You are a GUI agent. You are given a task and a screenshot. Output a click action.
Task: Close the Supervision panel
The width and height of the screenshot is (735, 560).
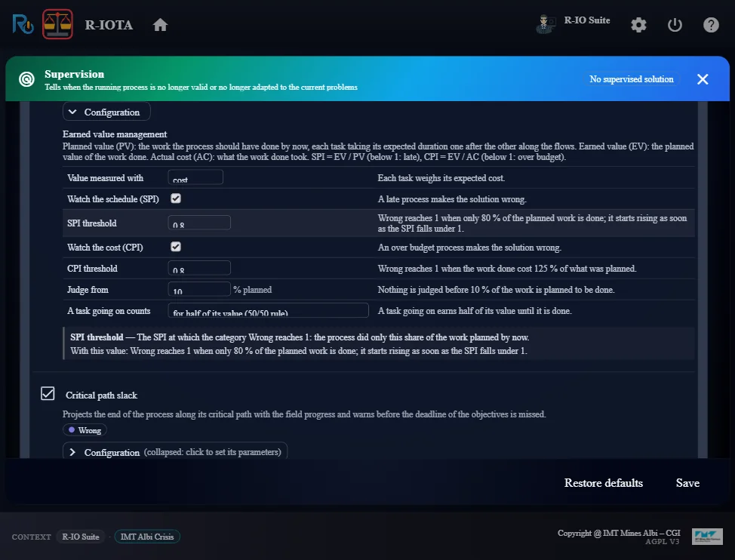coord(703,79)
